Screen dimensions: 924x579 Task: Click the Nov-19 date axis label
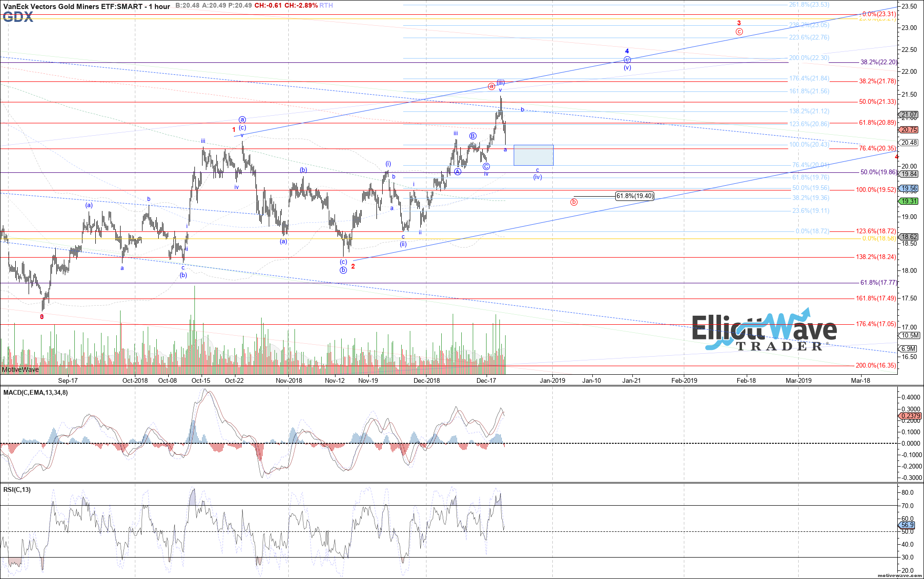point(368,380)
